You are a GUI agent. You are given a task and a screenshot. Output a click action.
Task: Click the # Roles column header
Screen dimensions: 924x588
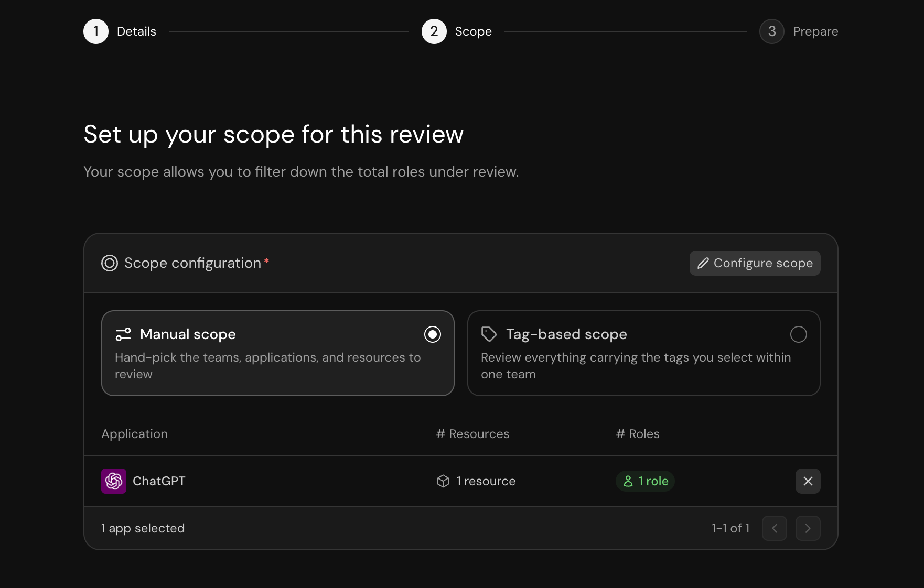tap(638, 434)
